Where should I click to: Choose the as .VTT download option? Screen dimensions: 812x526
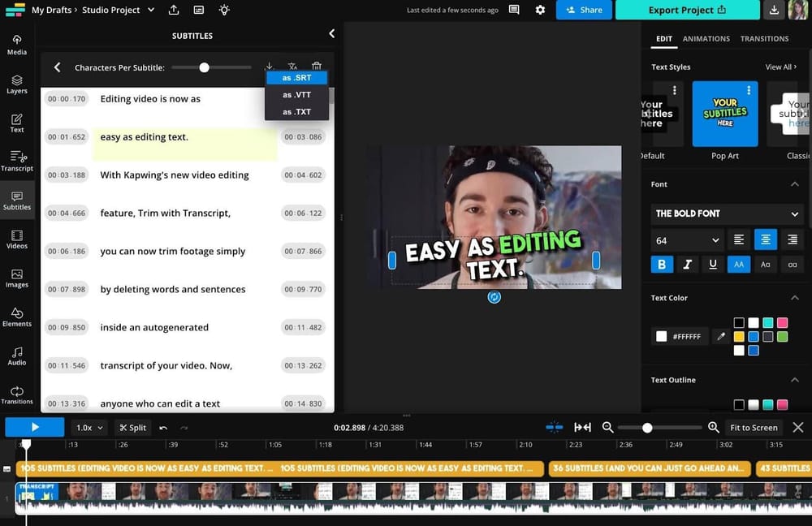(296, 94)
